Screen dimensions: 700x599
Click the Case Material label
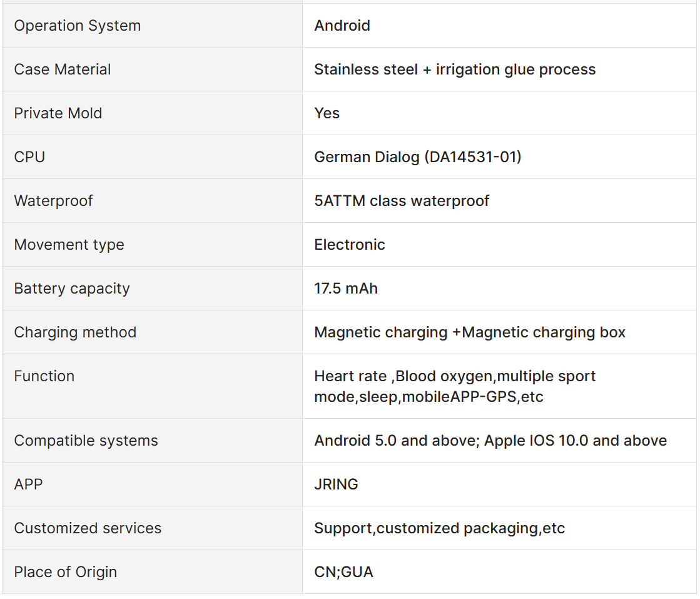pyautogui.click(x=62, y=69)
